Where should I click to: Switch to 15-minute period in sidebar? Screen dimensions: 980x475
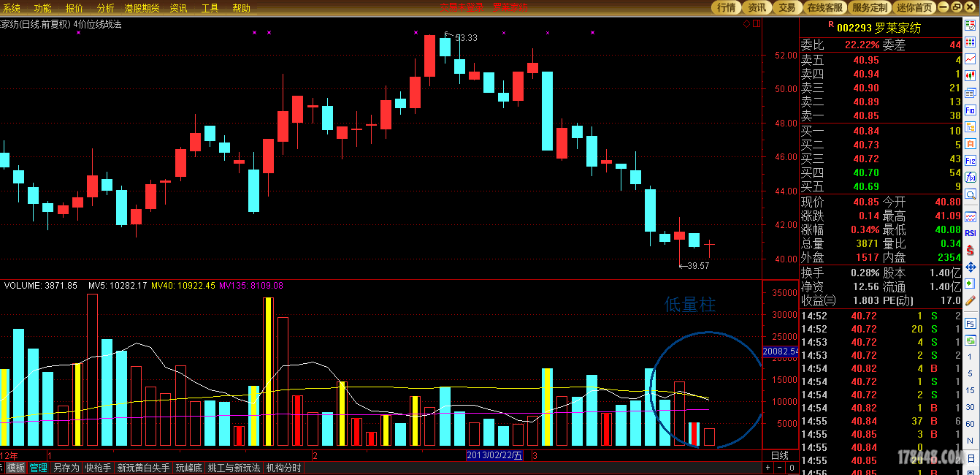[971, 391]
